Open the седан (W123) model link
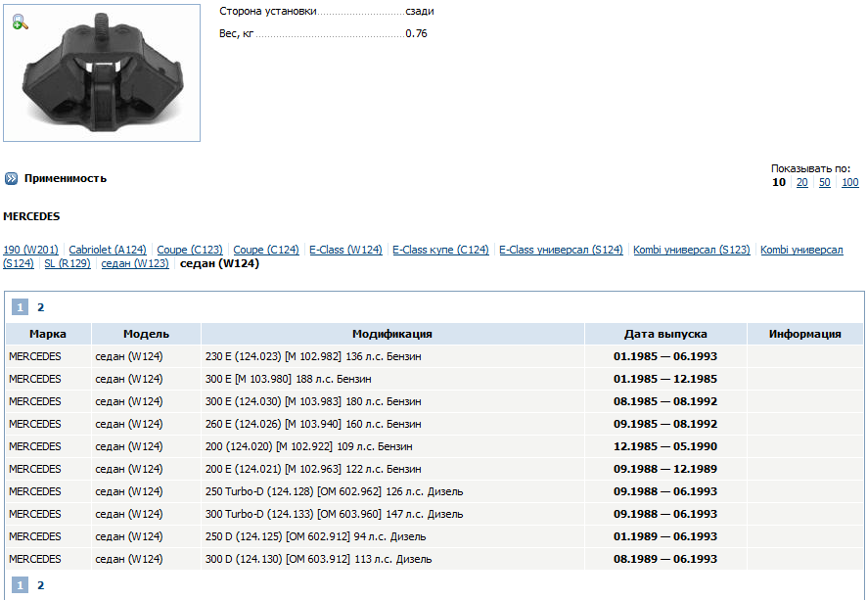This screenshot has width=868, height=600. [x=135, y=263]
